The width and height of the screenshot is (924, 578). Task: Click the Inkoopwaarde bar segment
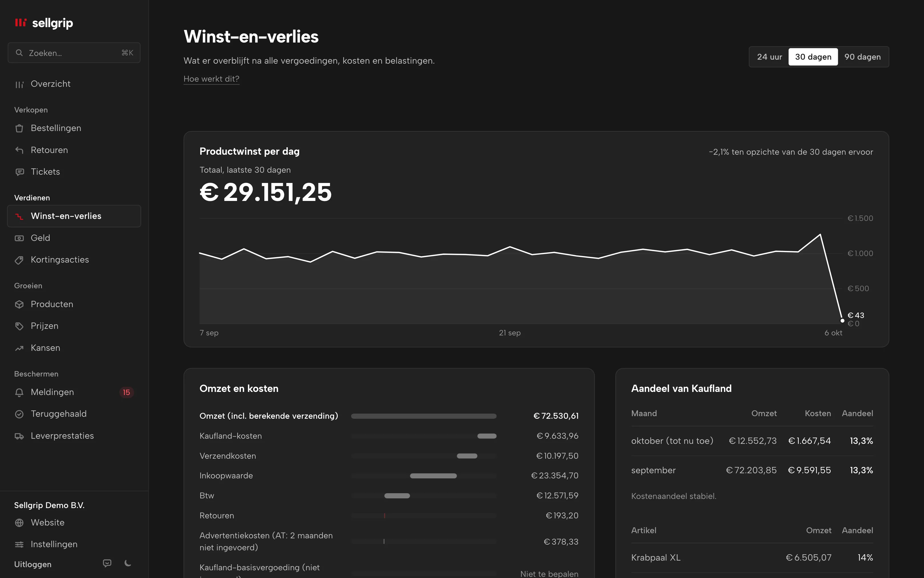tap(433, 476)
